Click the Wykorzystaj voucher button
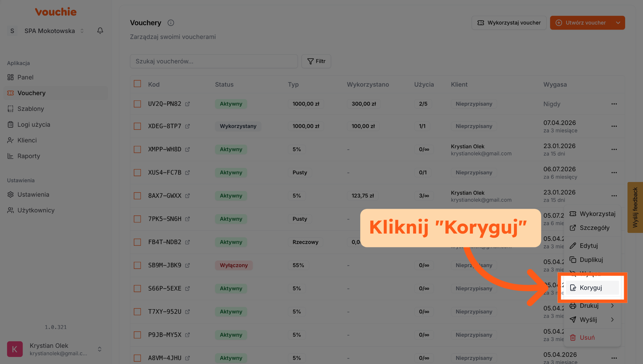 [x=509, y=23]
